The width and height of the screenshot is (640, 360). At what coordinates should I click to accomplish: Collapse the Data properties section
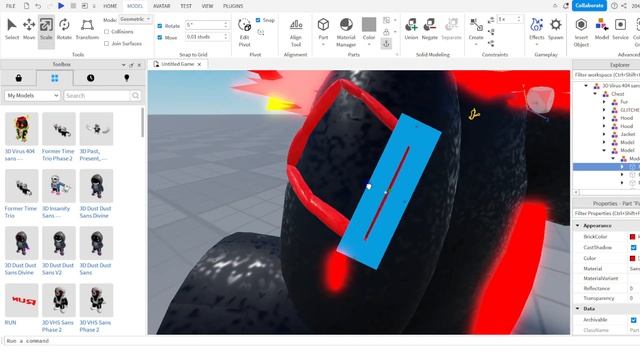pyautogui.click(x=578, y=309)
